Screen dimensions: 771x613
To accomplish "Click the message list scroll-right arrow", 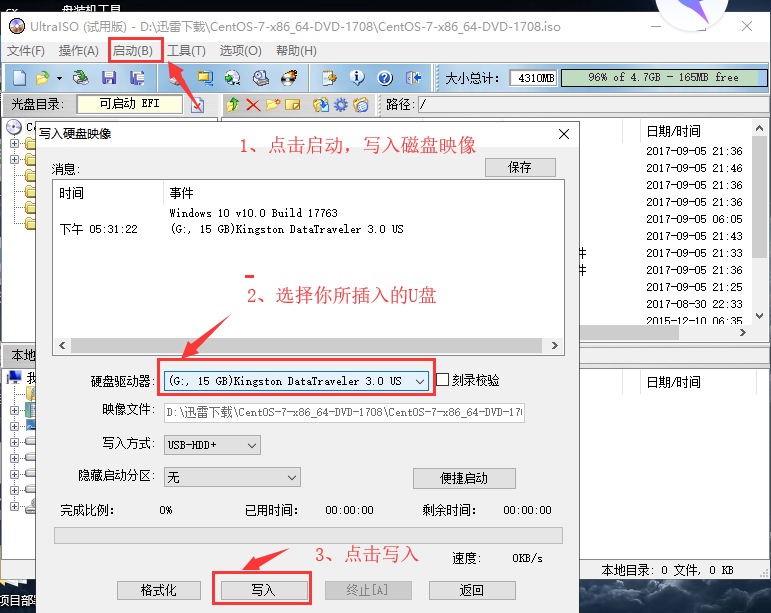I will (555, 345).
